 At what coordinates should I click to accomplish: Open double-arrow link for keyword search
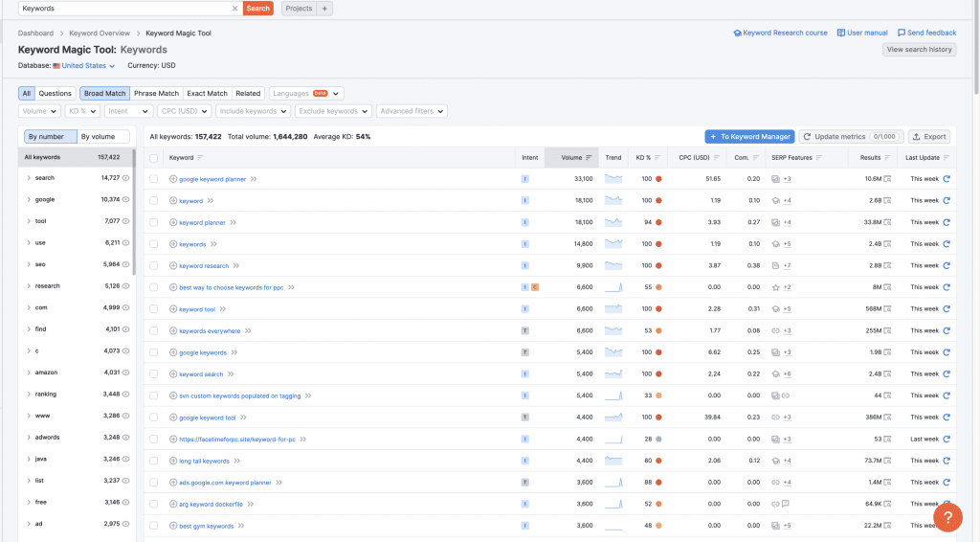[231, 373]
